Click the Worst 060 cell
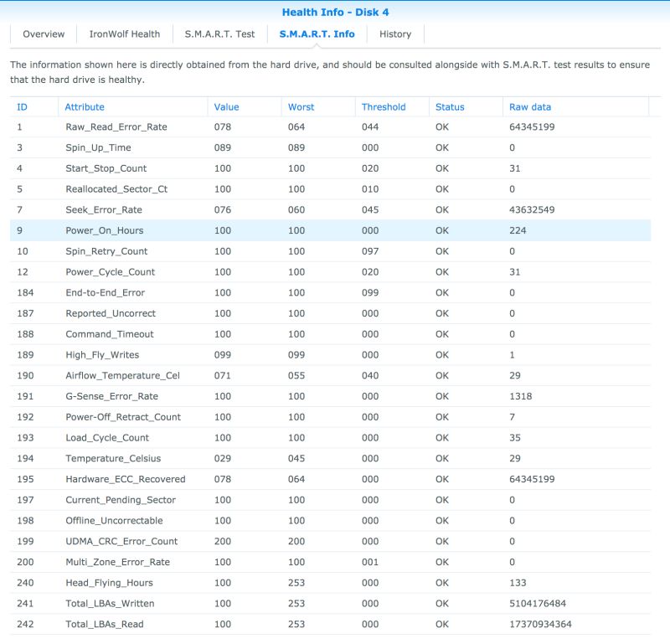Screen dimensions: 670x644 point(296,210)
